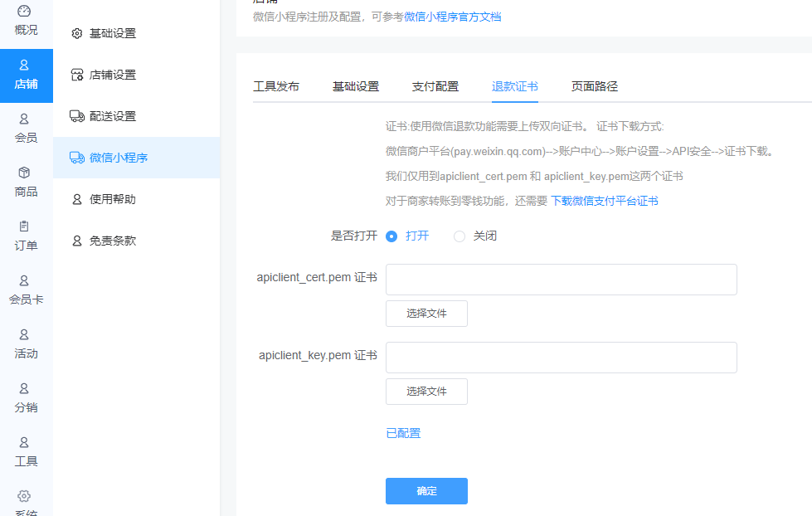Open the 概况 dashboard icon
Image resolution: width=812 pixels, height=516 pixels.
point(24,11)
